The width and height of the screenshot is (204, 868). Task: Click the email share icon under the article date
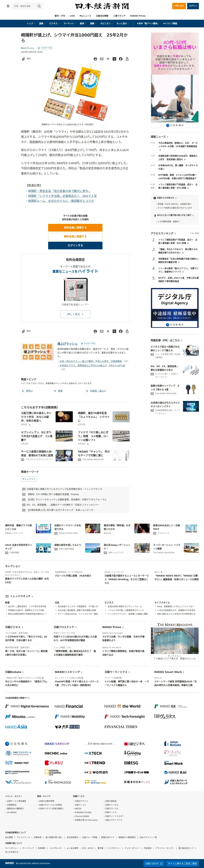(102, 59)
